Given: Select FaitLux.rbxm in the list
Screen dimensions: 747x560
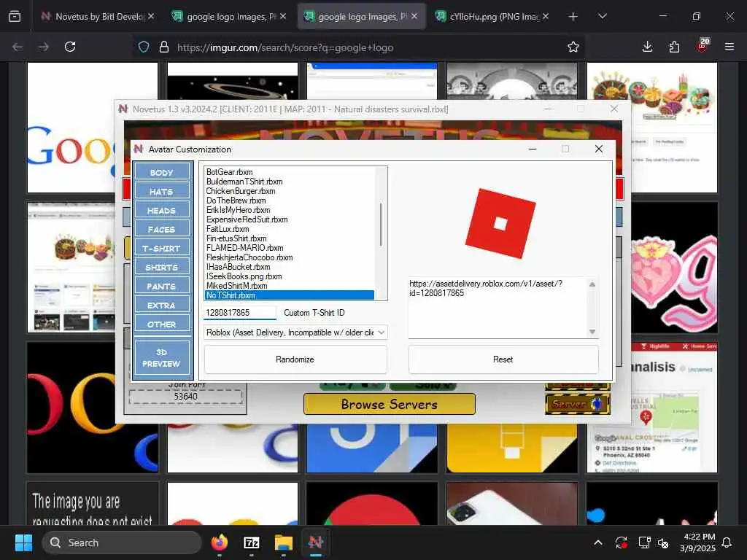Looking at the screenshot, I should tap(228, 229).
